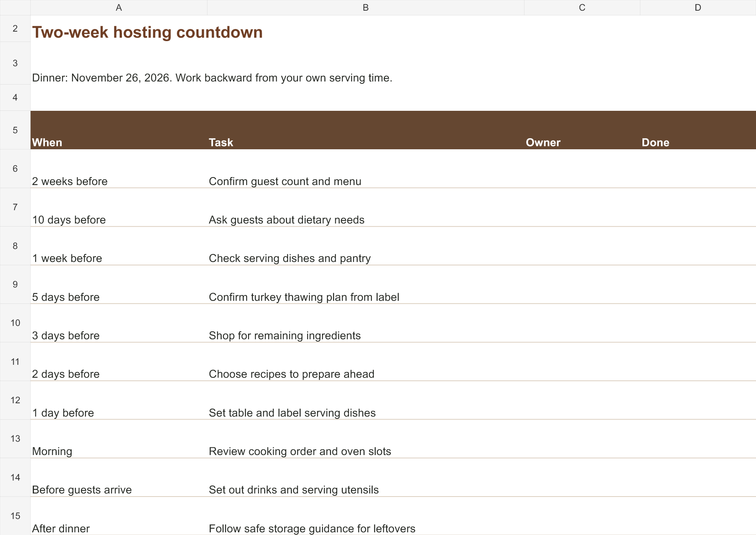The width and height of the screenshot is (756, 535).
Task: Select 'Confirm guest count and menu' cell
Action: [x=366, y=169]
